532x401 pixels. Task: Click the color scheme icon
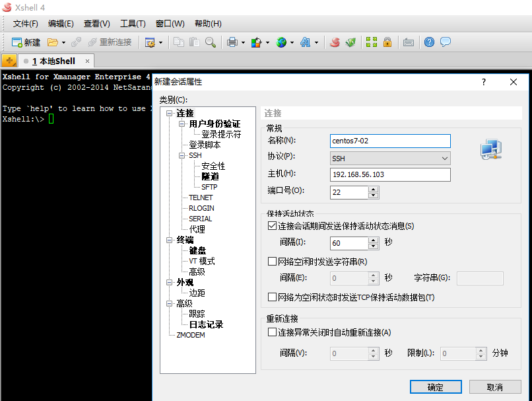pyautogui.click(x=257, y=42)
